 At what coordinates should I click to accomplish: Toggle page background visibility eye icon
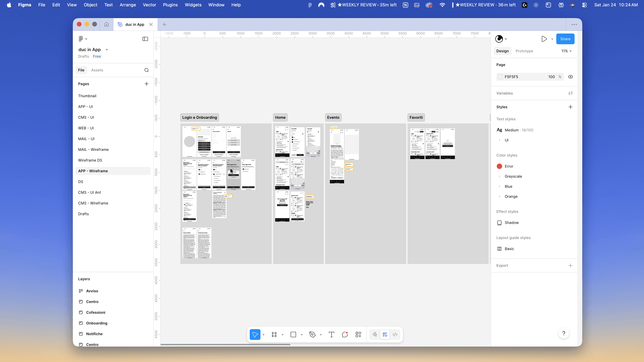click(x=570, y=77)
